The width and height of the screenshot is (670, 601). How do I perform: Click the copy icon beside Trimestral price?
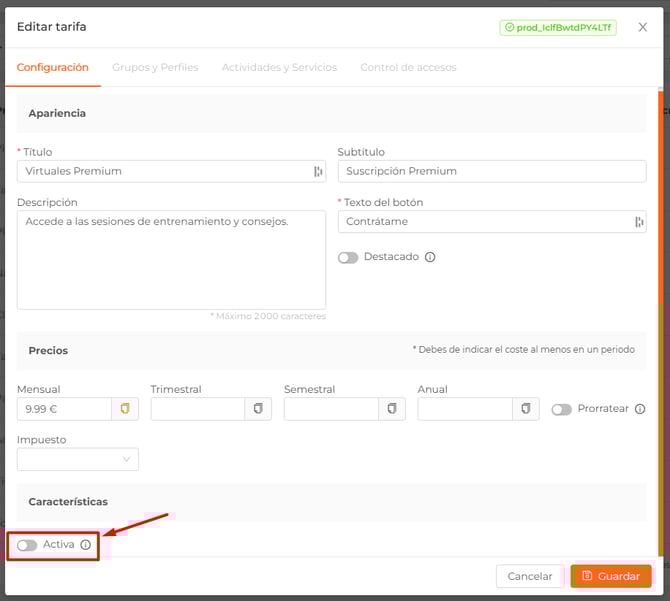tap(258, 409)
